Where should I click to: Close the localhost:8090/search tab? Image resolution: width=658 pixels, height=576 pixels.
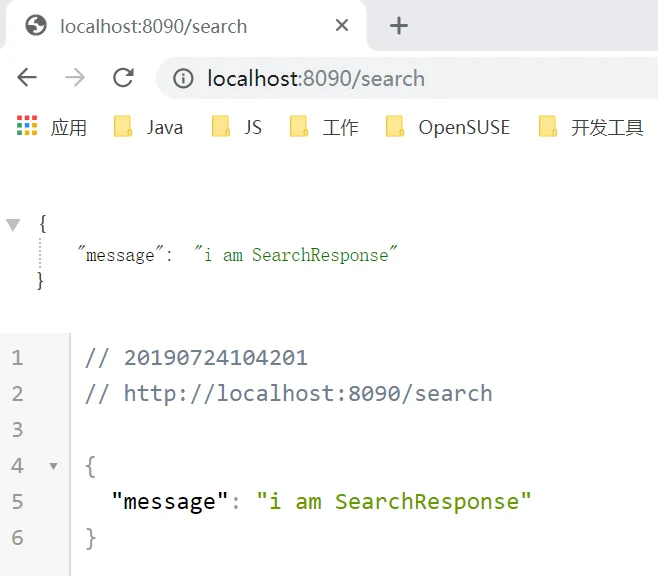coord(342,26)
